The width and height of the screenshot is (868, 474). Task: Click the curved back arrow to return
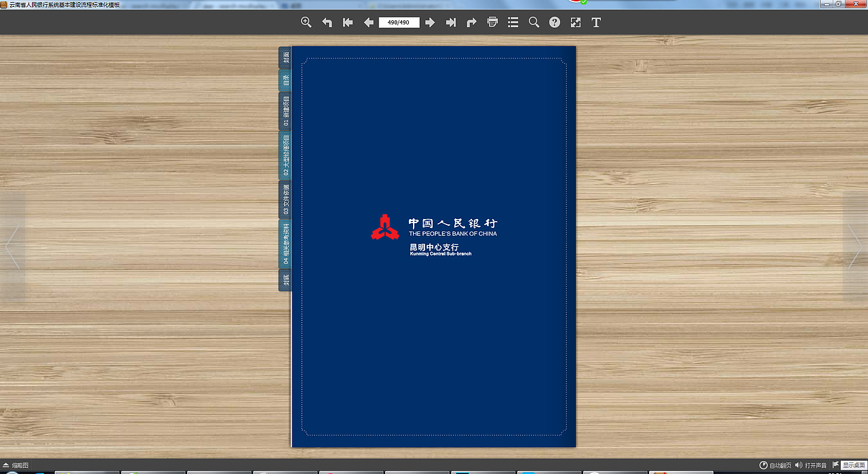tap(327, 22)
